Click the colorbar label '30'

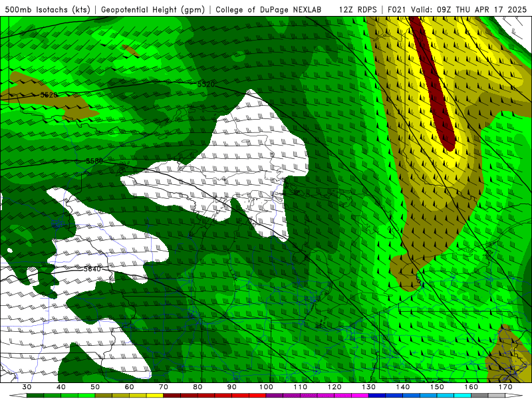click(x=27, y=387)
